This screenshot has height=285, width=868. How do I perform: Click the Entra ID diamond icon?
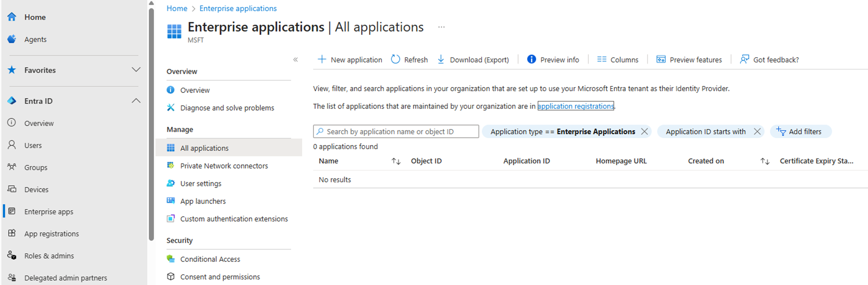pyautogui.click(x=12, y=101)
